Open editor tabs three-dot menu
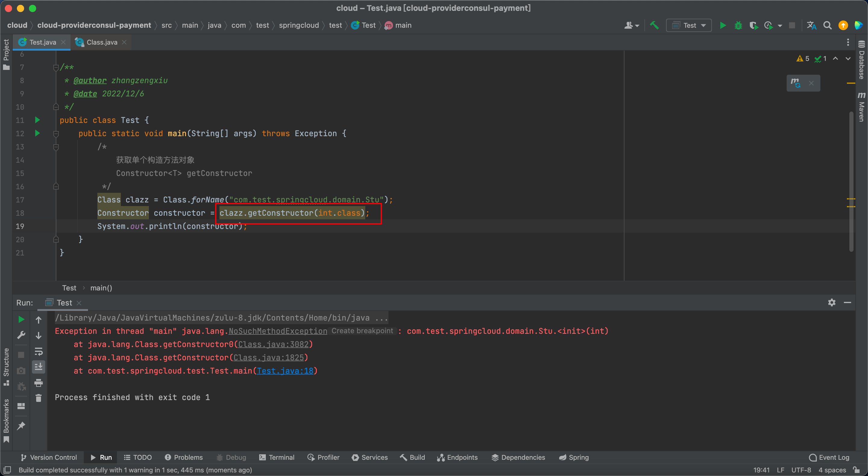The width and height of the screenshot is (868, 476). coord(848,42)
